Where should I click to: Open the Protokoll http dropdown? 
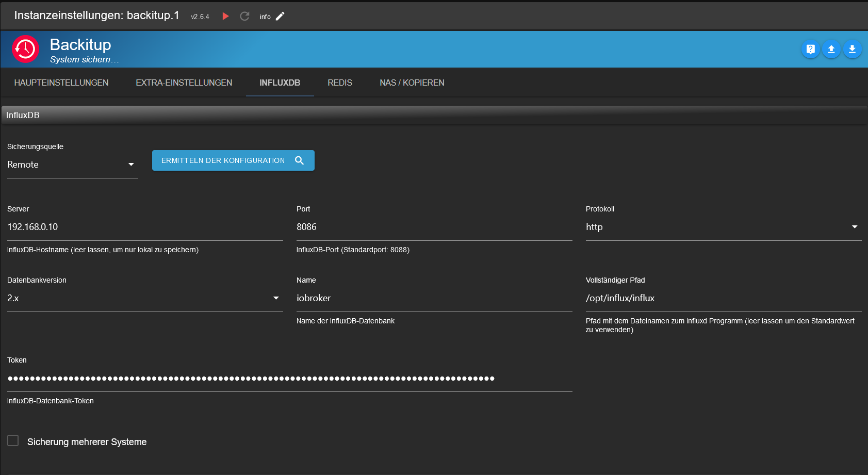click(x=724, y=227)
